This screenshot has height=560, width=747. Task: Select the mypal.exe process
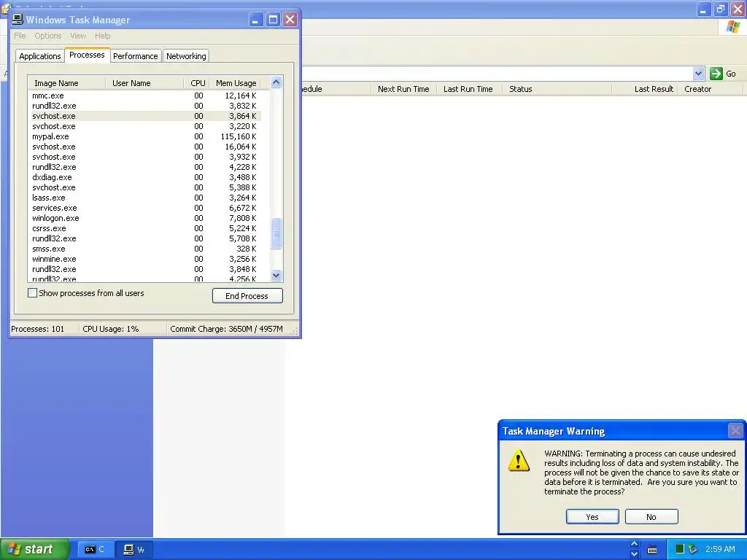click(144, 136)
